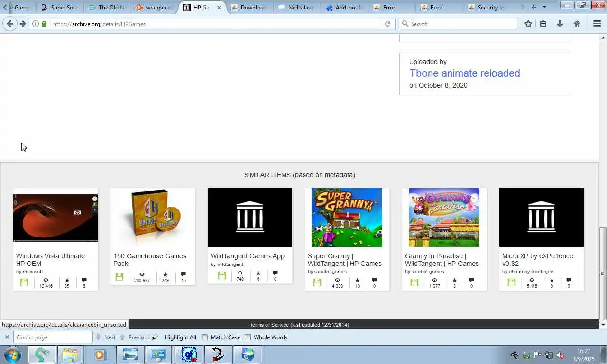Click software icon on WildTangent Games App card
607x364 pixels.
click(x=221, y=275)
